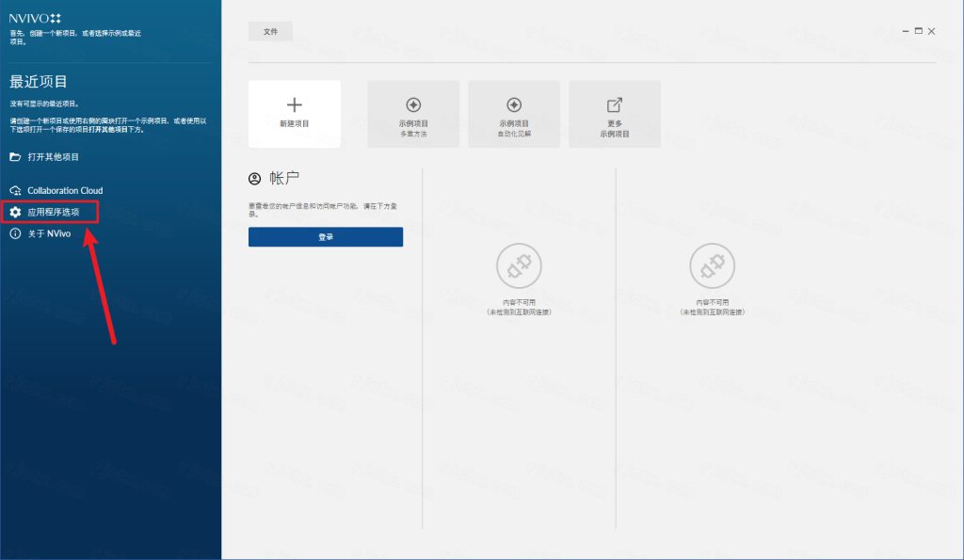Click the external link icon on 更多示例项目
This screenshot has width=964, height=560.
(x=615, y=105)
